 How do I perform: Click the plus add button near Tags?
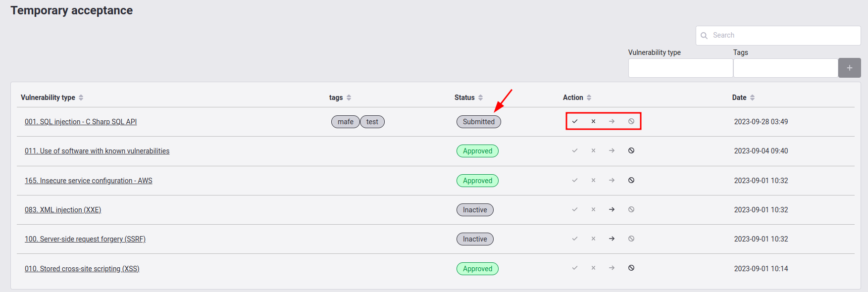pos(849,68)
